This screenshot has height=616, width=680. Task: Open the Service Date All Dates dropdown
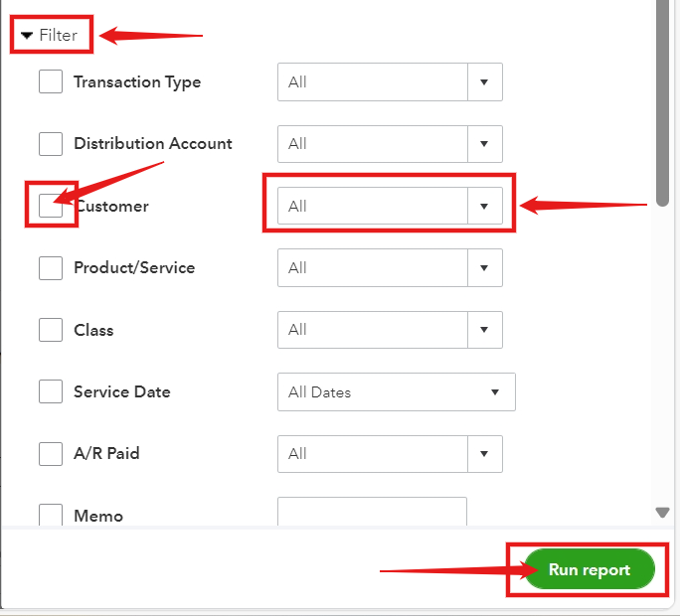[x=397, y=391]
